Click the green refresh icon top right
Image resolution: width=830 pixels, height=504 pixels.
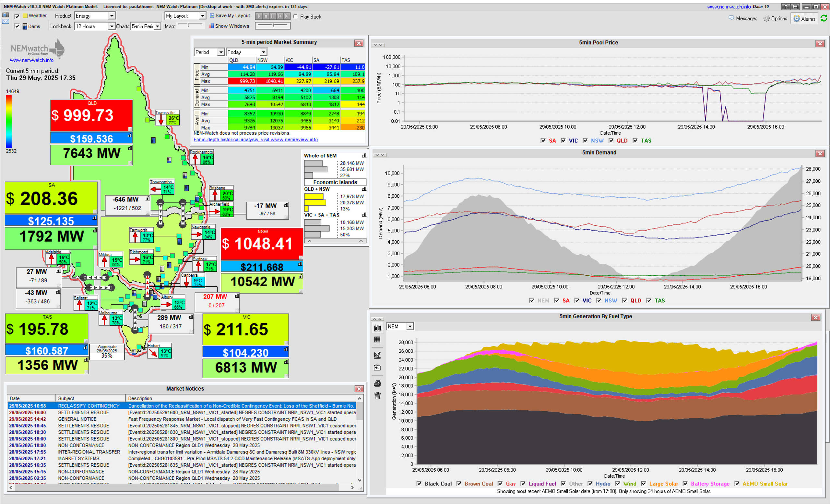pyautogui.click(x=824, y=18)
